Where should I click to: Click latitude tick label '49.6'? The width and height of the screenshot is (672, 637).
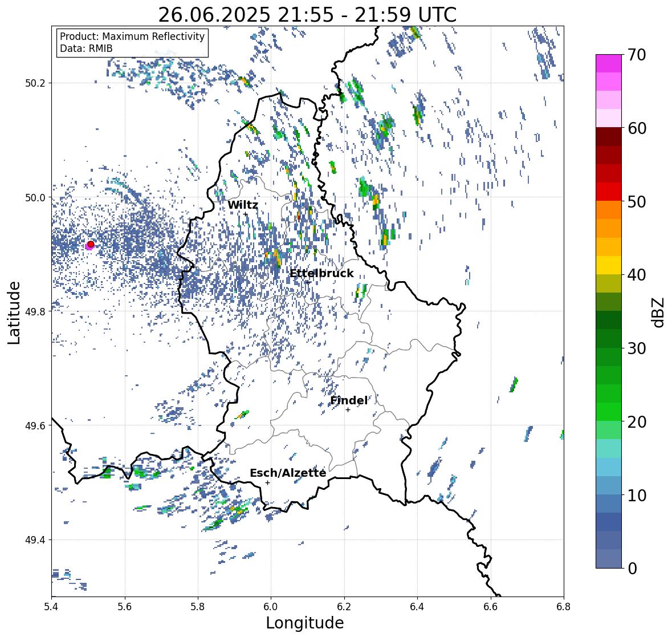(35, 425)
